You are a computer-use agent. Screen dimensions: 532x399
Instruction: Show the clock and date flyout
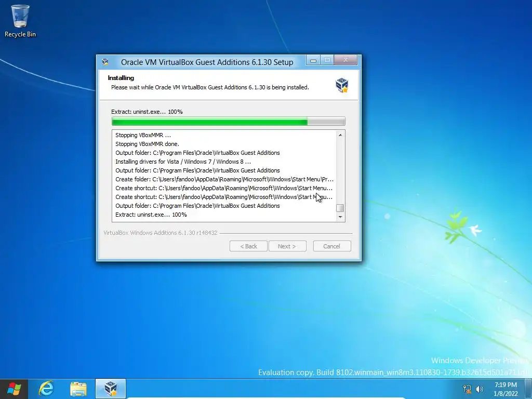[x=506, y=389]
